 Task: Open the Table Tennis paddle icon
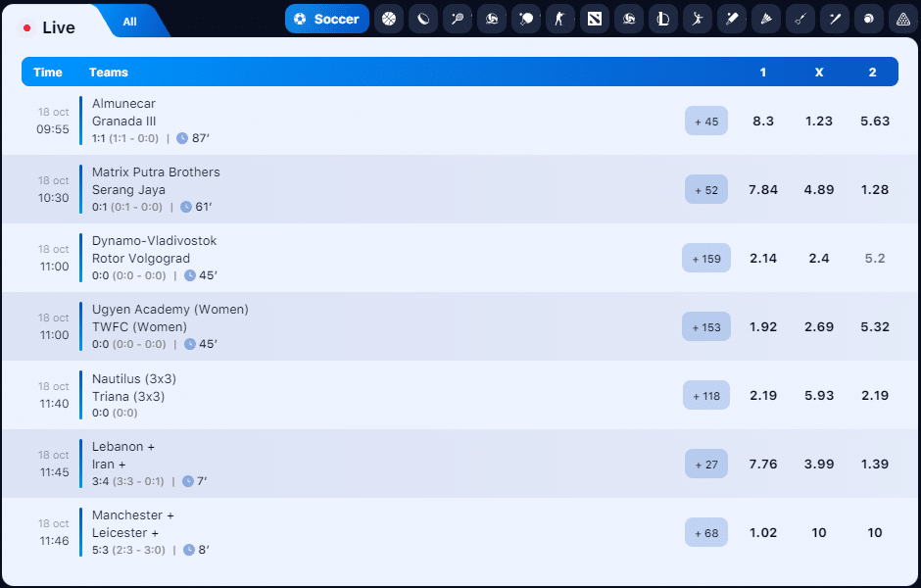[x=526, y=19]
